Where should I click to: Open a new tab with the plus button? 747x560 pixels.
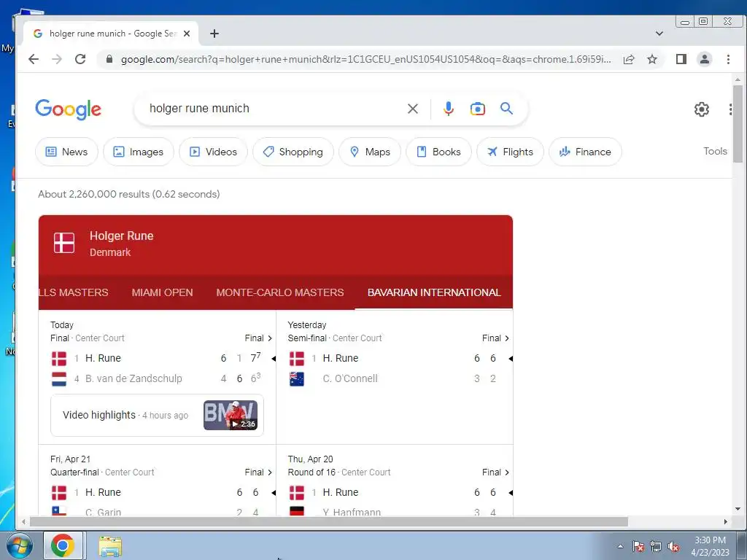click(214, 34)
